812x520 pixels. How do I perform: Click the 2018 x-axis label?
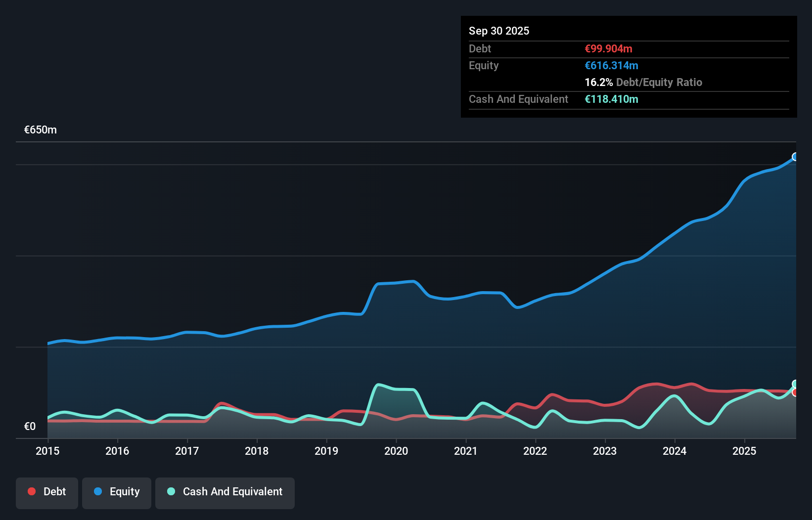coord(257,451)
